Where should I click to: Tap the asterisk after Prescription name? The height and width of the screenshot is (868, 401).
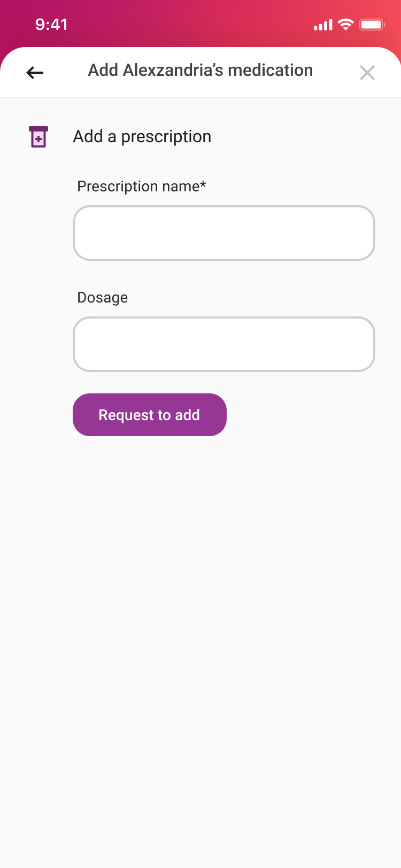(203, 184)
